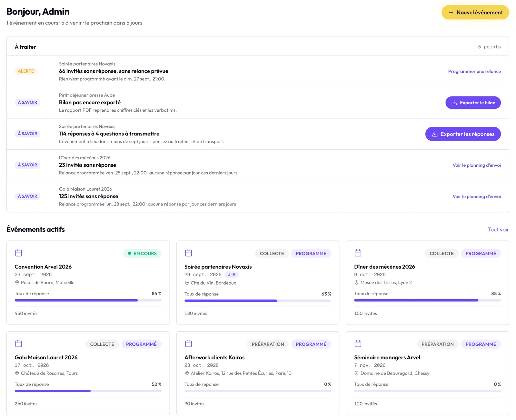Image resolution: width=516 pixels, height=420 pixels.
Task: Open the Programmer une relance link
Action: (x=474, y=71)
